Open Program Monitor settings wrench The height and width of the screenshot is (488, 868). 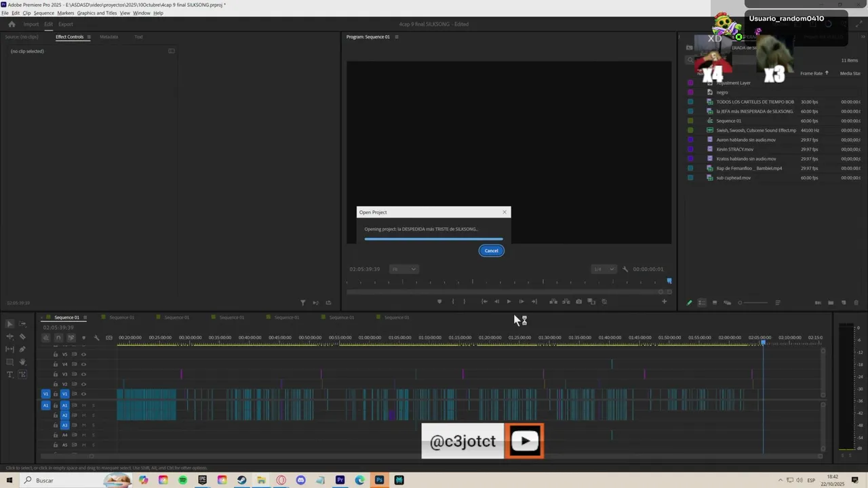click(625, 269)
